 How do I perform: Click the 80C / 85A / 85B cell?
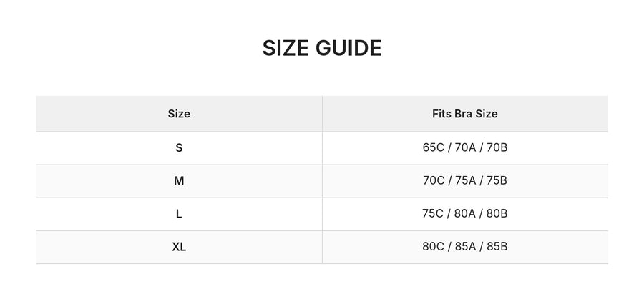[465, 247]
